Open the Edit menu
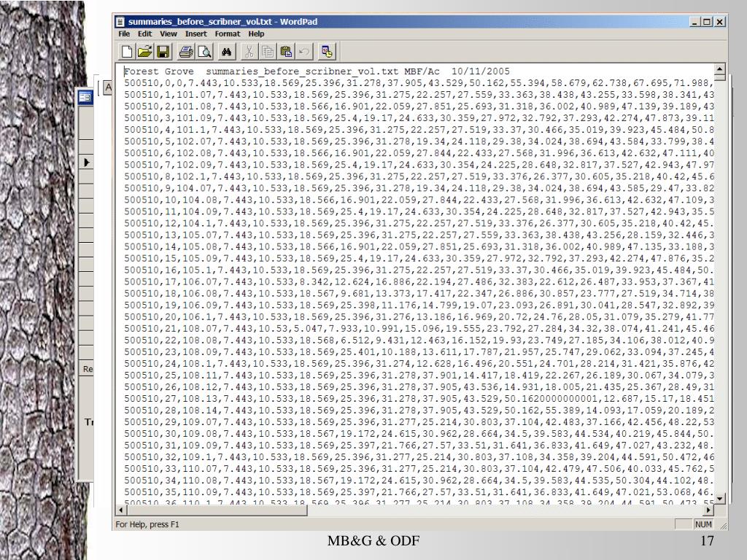 144,34
